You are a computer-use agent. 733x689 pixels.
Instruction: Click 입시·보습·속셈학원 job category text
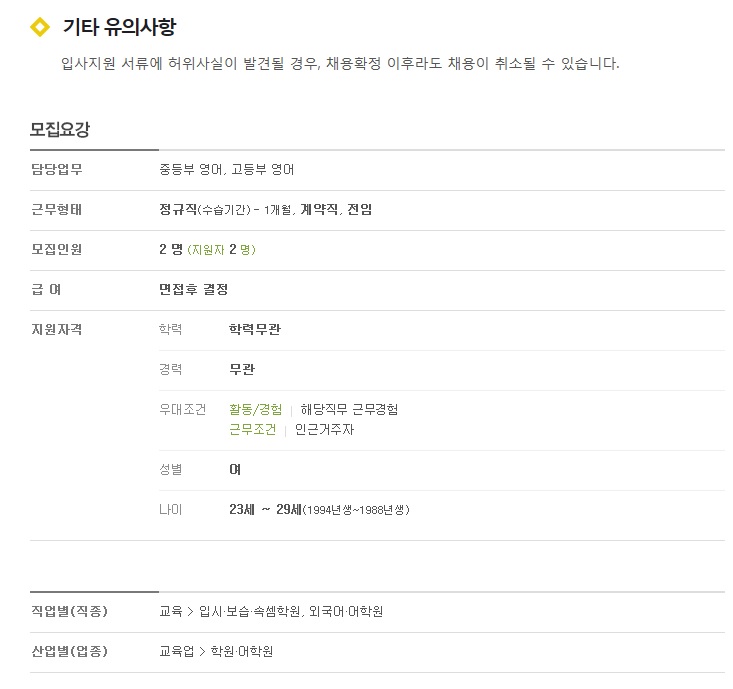[250, 611]
